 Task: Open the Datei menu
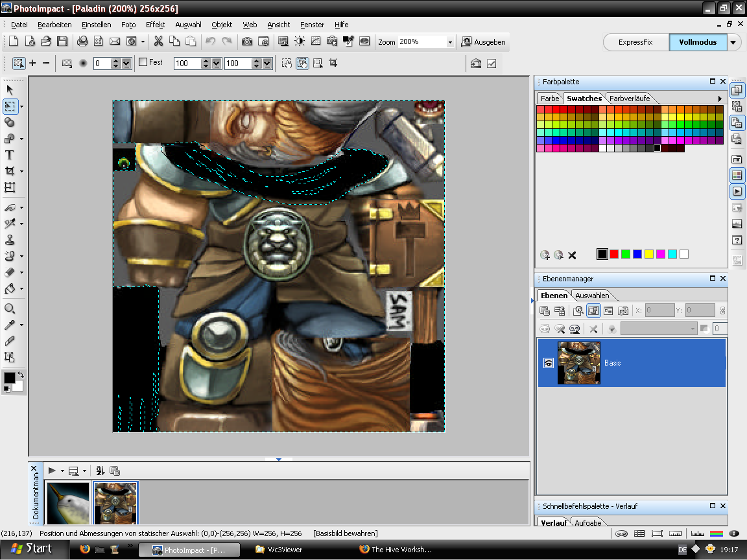click(19, 25)
